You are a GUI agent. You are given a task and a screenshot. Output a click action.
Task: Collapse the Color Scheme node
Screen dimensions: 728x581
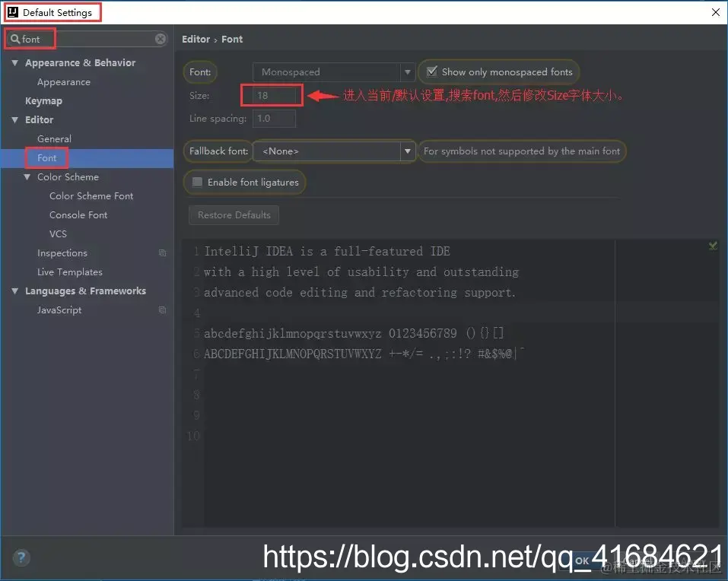pyautogui.click(x=27, y=176)
